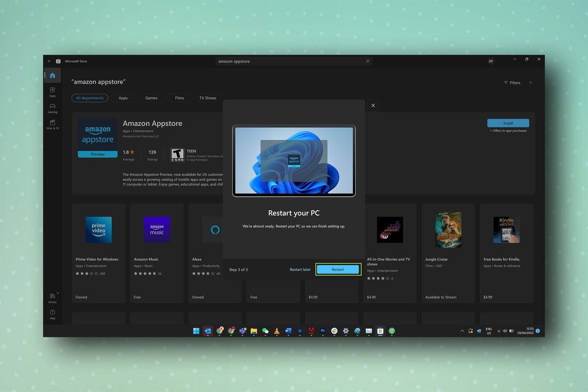Switch to the TV Shows tab
The width and height of the screenshot is (588, 392).
tap(208, 98)
